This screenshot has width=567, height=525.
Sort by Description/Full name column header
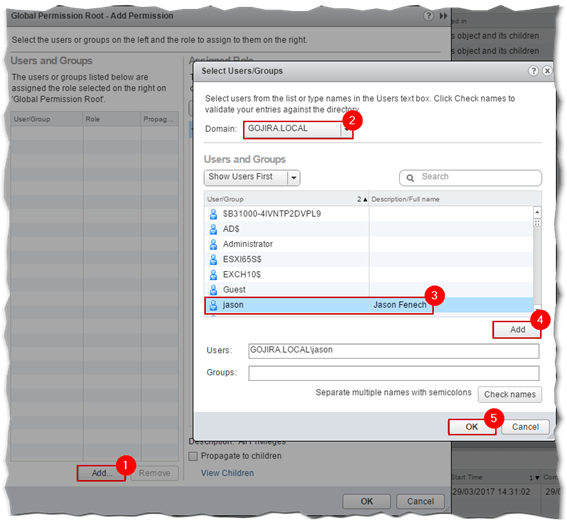(455, 199)
